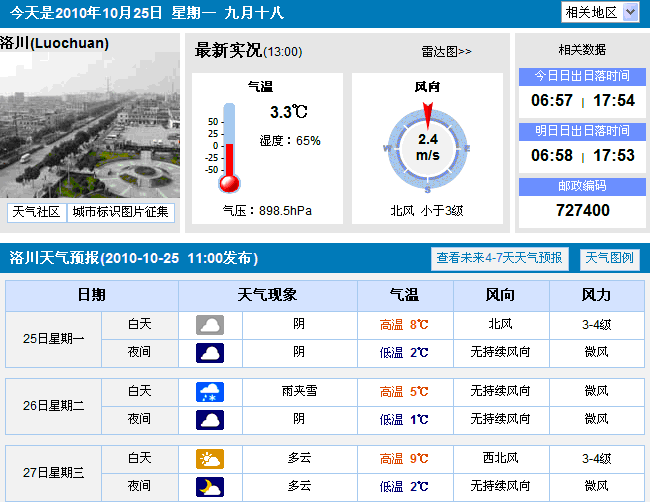652x503 pixels.
Task: Click 城市标识图片征集 button
Action: pyautogui.click(x=122, y=212)
